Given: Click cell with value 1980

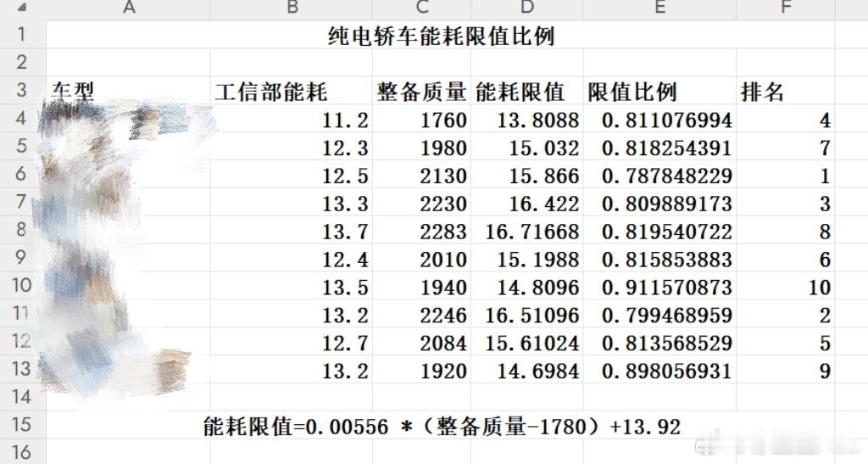Looking at the screenshot, I should pos(422,148).
